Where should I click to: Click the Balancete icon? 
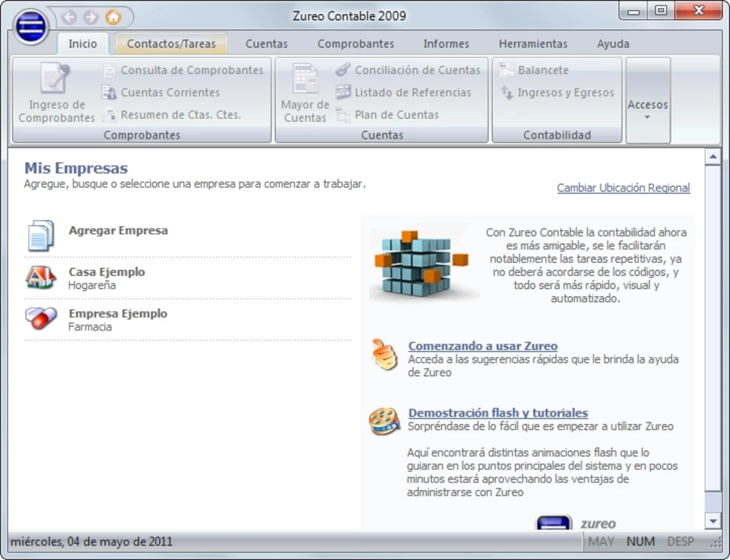[507, 70]
